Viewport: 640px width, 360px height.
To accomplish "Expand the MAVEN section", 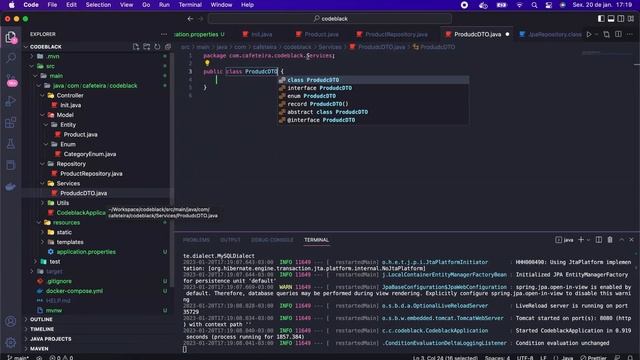I will 39,349.
